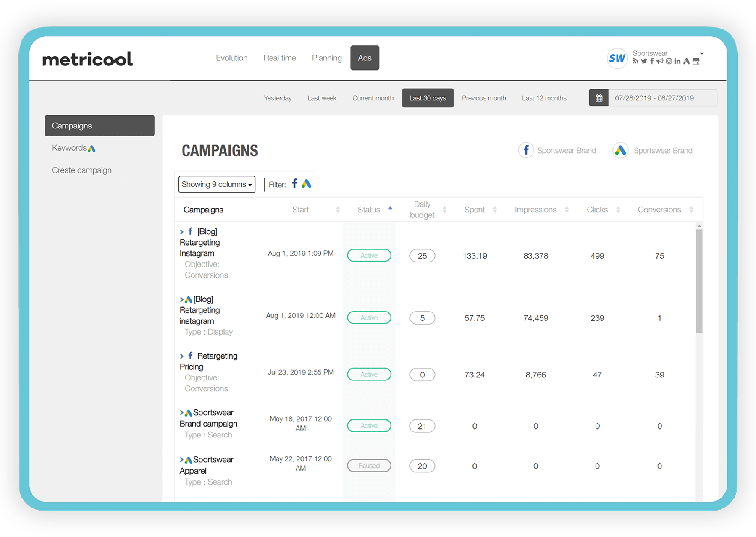756x537 pixels.
Task: Open the Instagram connection icon
Action: [x=669, y=61]
